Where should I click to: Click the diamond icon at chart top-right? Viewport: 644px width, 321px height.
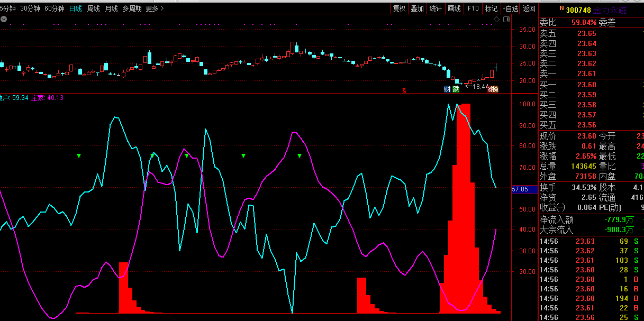click(x=496, y=20)
